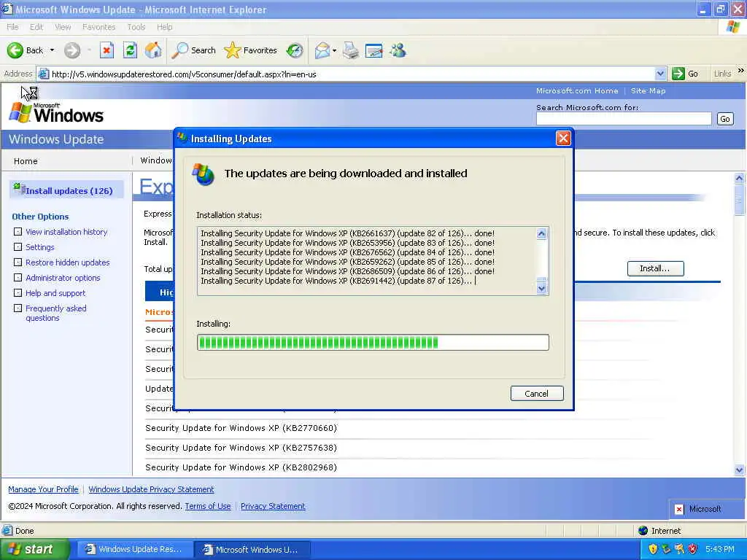Viewport: 747px width, 560px height.
Task: Close the Installing Updates dialog
Action: [563, 139]
